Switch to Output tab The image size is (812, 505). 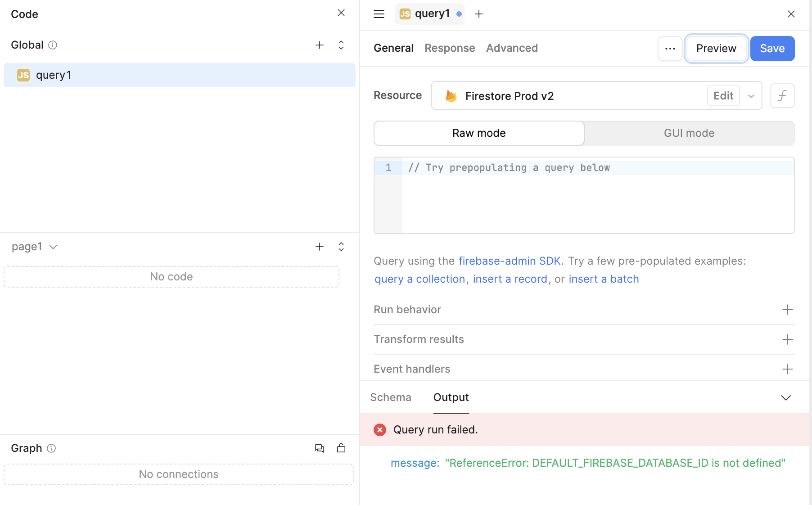click(451, 397)
